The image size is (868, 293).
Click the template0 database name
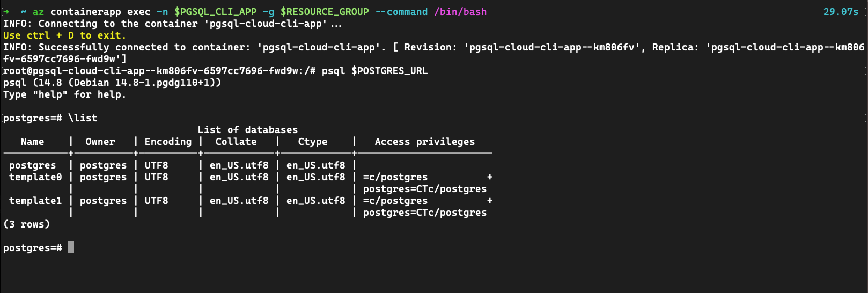point(35,177)
